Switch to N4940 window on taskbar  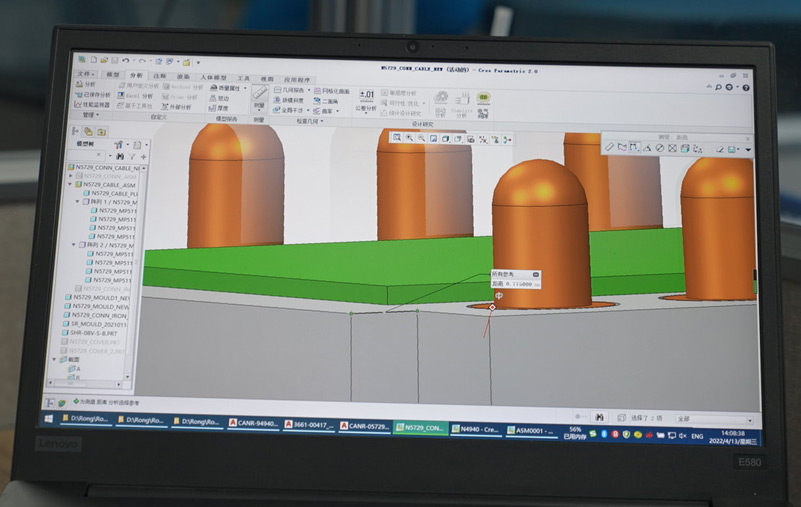coord(476,427)
